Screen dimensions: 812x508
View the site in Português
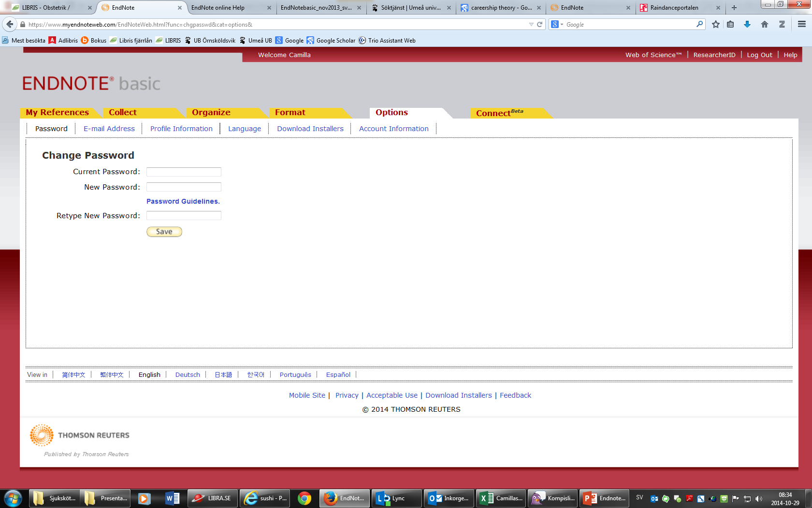click(295, 374)
